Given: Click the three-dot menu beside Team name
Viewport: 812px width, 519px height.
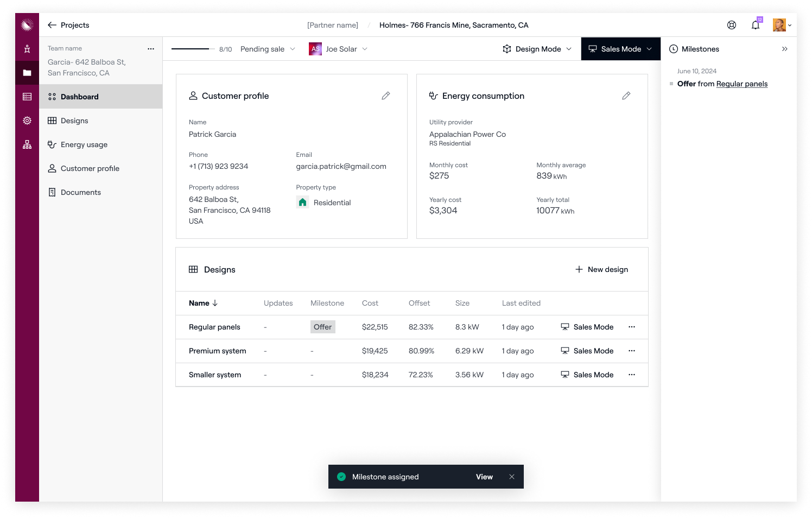Looking at the screenshot, I should 151,49.
